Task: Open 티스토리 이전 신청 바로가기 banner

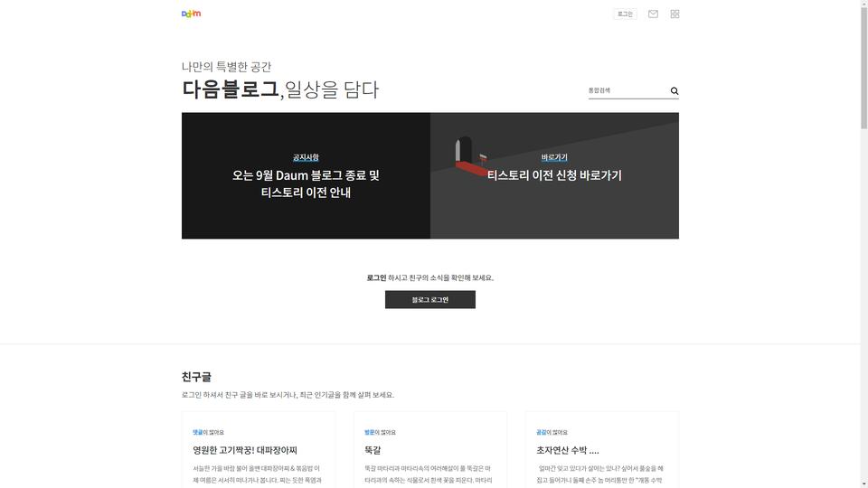Action: 554,175
